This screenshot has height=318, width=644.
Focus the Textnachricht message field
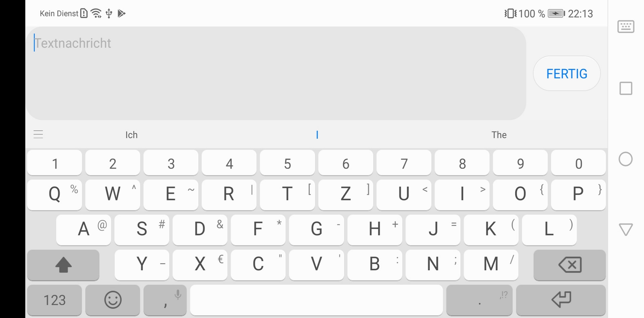pyautogui.click(x=276, y=73)
